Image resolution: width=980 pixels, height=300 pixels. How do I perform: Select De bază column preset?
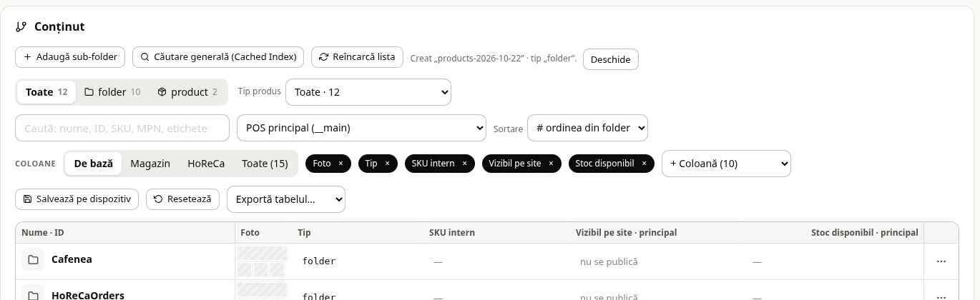pyautogui.click(x=94, y=164)
